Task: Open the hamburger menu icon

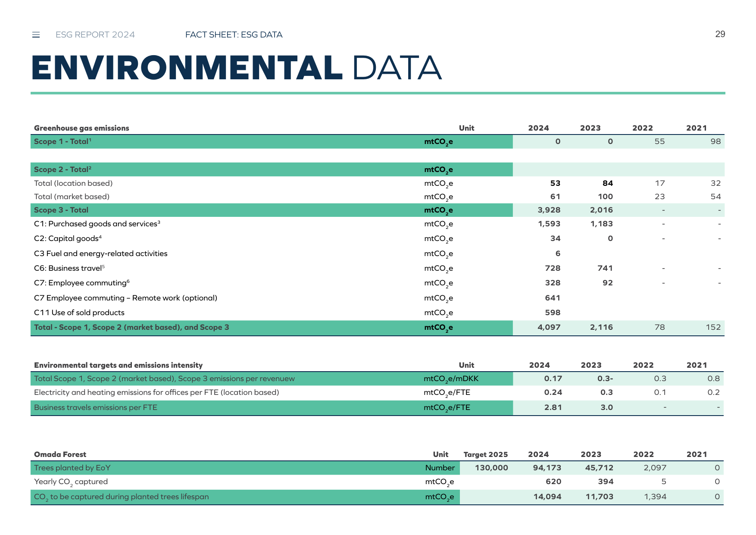Action: tap(36, 35)
